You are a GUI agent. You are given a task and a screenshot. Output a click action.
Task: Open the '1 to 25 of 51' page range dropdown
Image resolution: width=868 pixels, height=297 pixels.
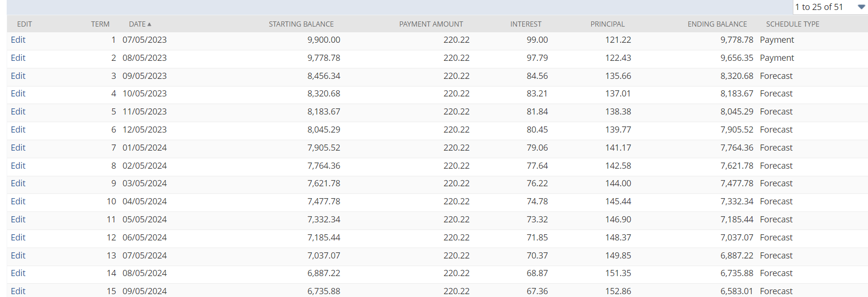(x=830, y=7)
